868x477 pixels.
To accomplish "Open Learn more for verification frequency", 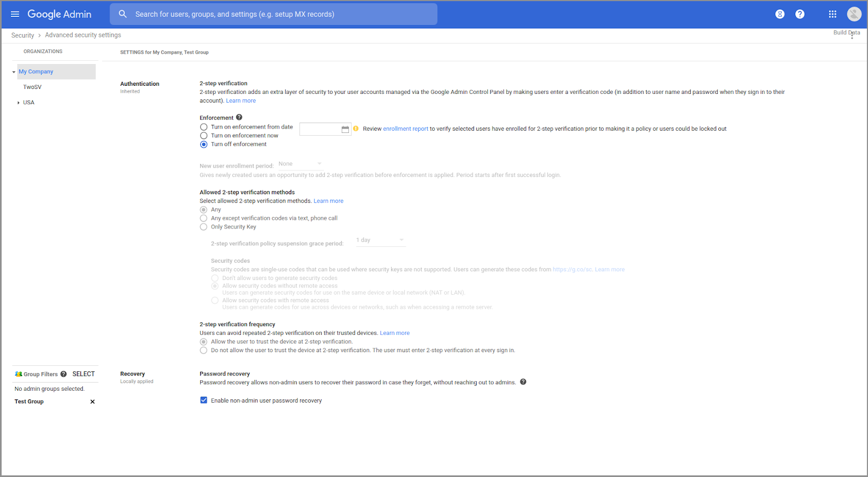I will (394, 333).
